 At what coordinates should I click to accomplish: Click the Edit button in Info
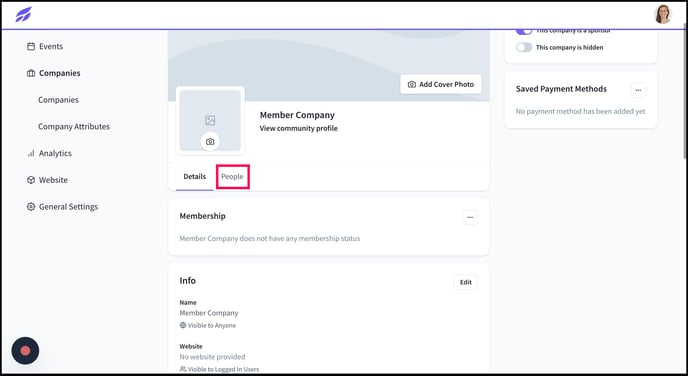tap(466, 282)
